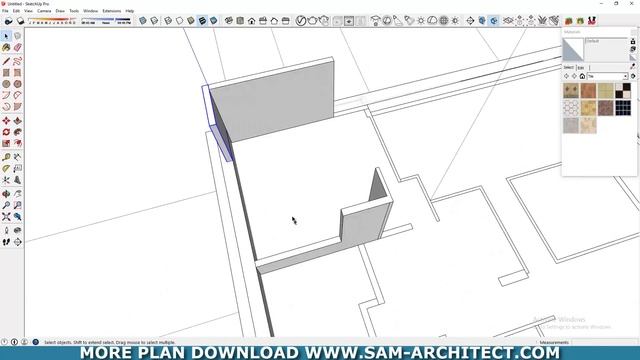Enable Monochrome face style
The image size is (640, 360).
point(213,20)
